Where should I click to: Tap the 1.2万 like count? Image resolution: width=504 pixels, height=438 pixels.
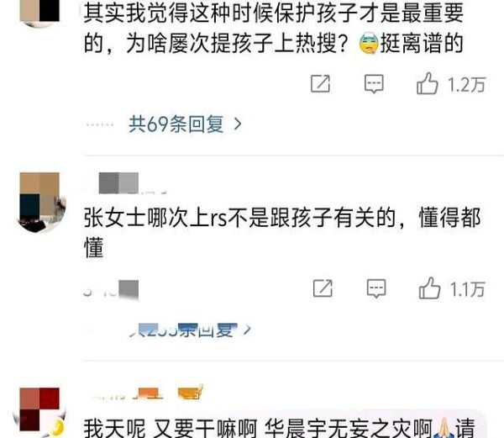pos(466,85)
